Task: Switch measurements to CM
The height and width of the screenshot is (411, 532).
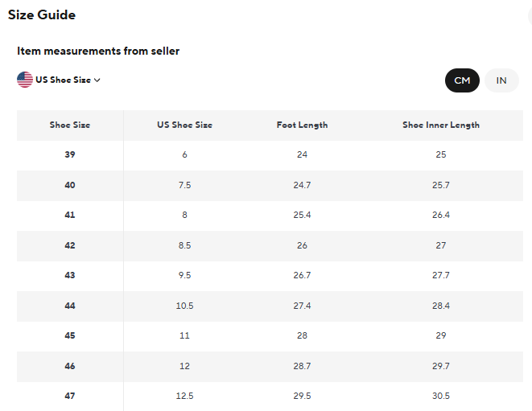Action: (x=462, y=80)
